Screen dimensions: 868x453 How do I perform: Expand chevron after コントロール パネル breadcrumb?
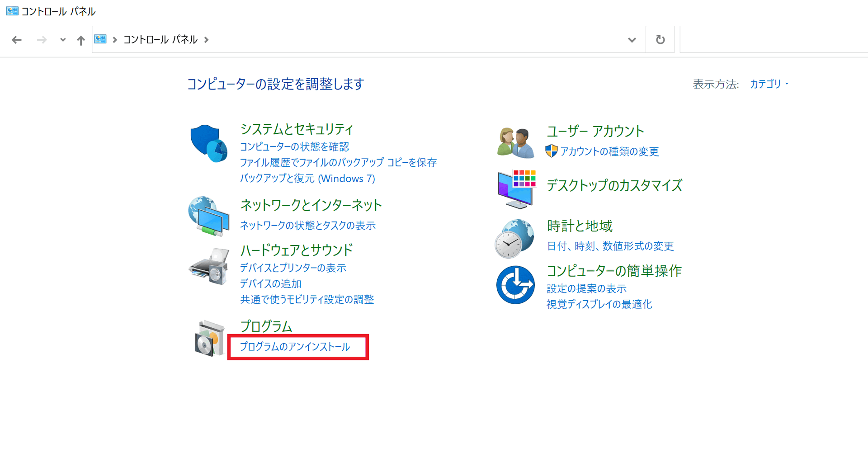(x=207, y=40)
